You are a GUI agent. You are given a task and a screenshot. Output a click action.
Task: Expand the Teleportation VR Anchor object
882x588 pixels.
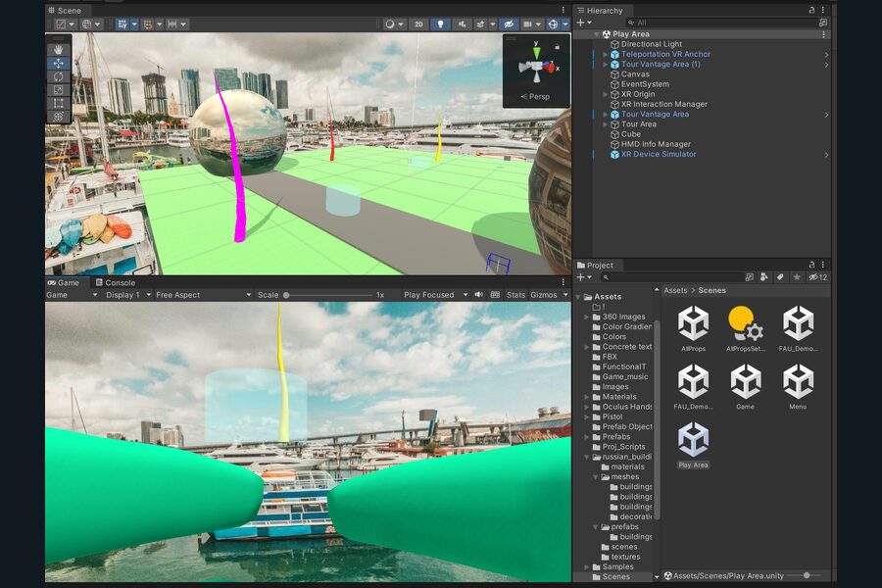606,55
